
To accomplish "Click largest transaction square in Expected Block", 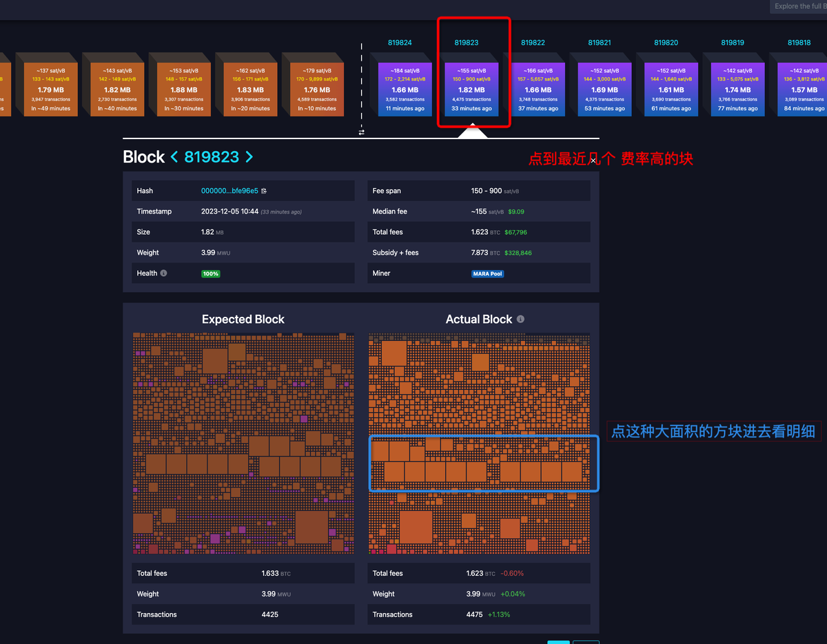I will coord(312,527).
